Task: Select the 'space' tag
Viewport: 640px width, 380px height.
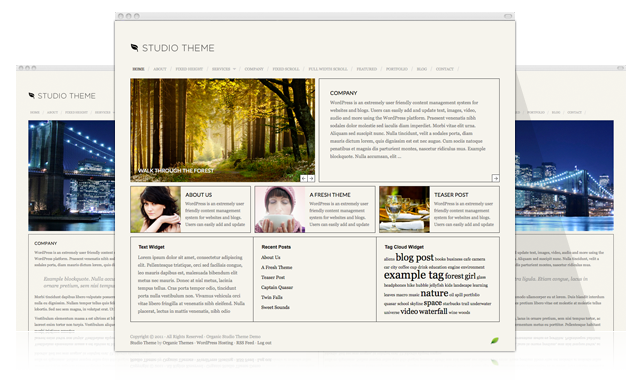Action: tap(433, 303)
